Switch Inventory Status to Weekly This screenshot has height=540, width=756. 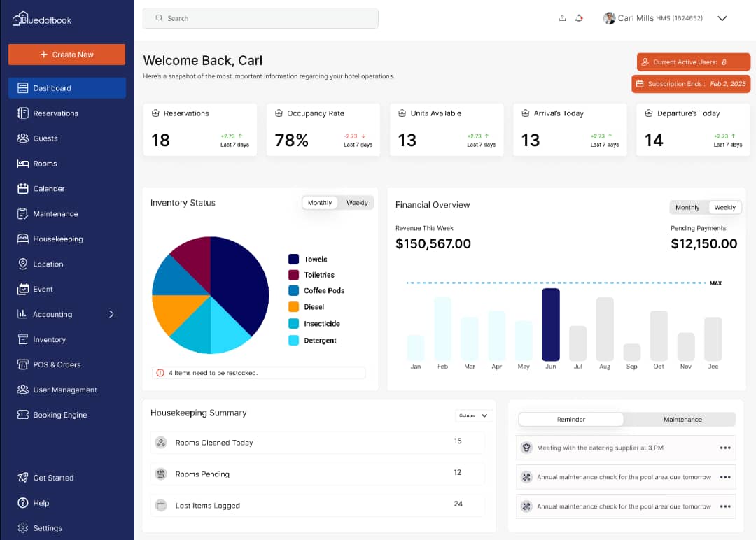[357, 203]
